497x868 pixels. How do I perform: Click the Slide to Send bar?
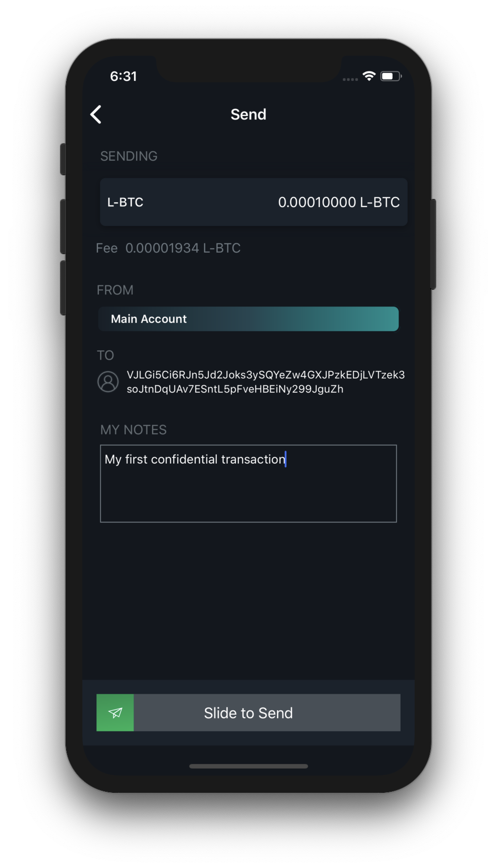[x=248, y=712]
